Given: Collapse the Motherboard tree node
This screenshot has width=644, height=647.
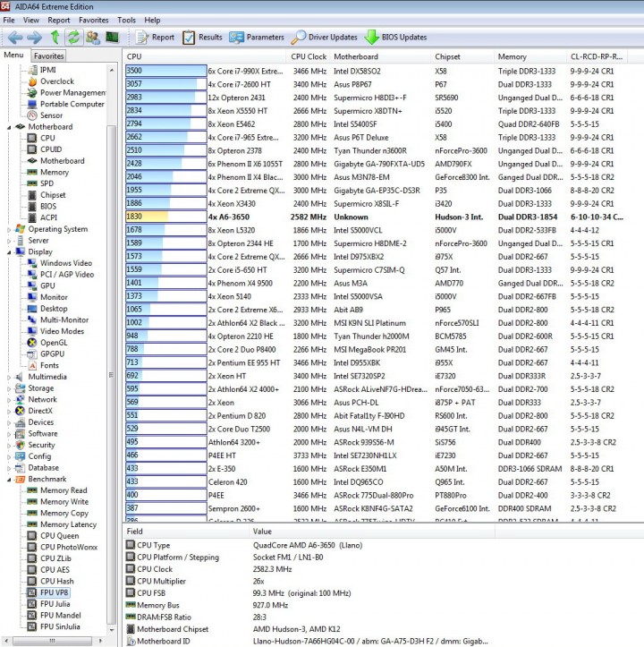Looking at the screenshot, I should (9, 127).
